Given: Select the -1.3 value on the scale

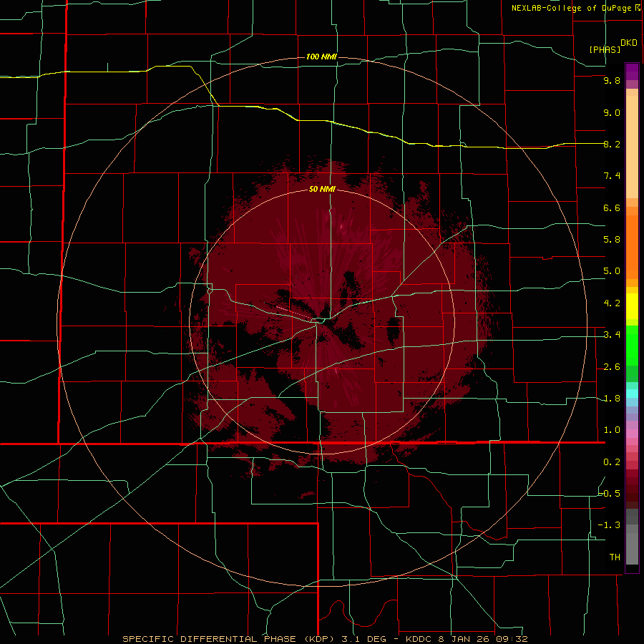Looking at the screenshot, I should [610, 525].
